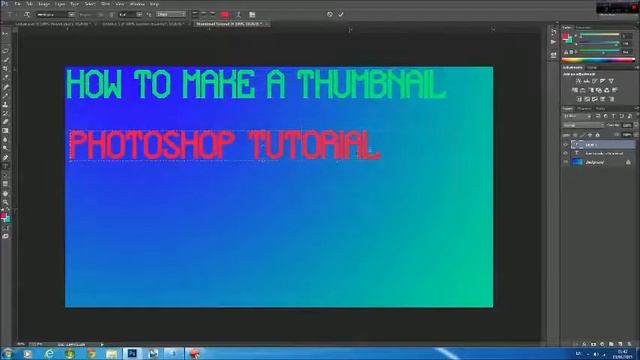Open the Character and Paragraph panels icon
Screen dimensions: 640x360
point(252,15)
